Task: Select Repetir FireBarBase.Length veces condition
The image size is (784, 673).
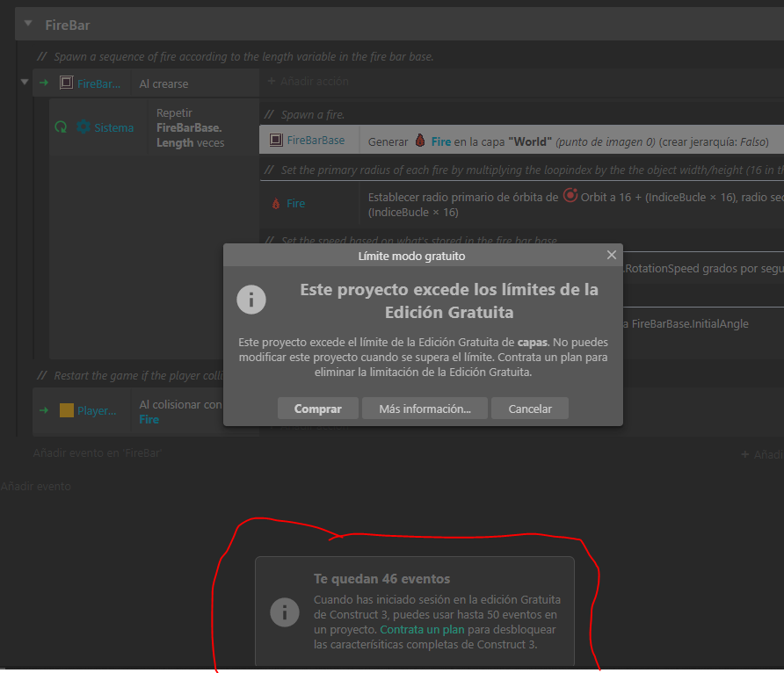Action: pos(203,127)
